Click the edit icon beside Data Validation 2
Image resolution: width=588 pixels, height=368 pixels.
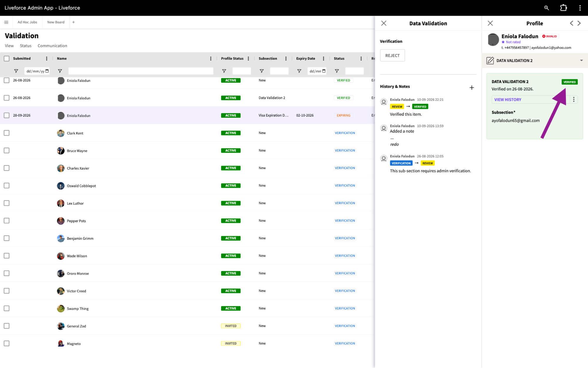click(x=490, y=61)
